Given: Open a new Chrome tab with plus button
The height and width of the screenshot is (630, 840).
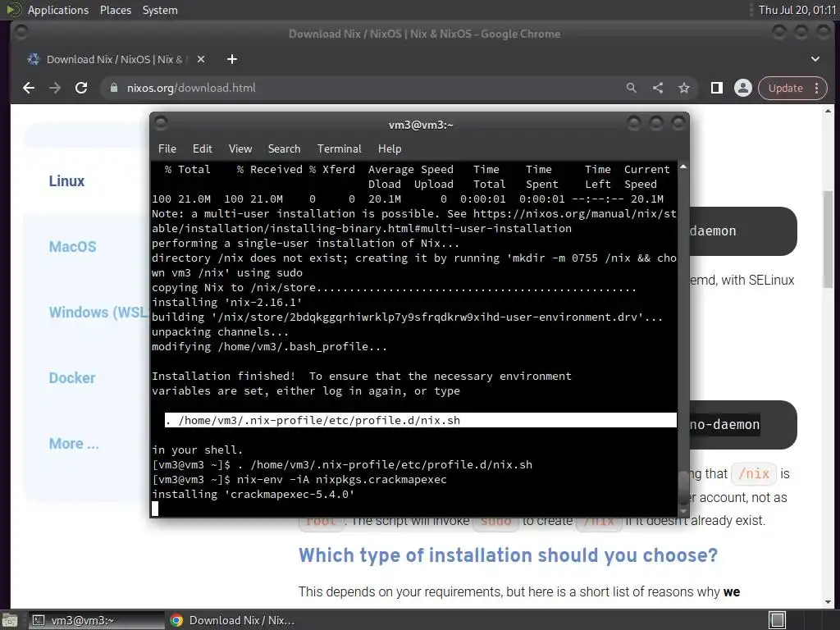Looking at the screenshot, I should 232,59.
